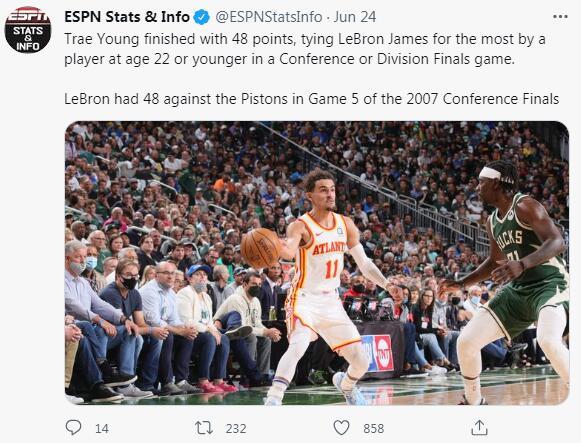
Task: Click the tweet text about Trae Young's 48 points
Action: click(305, 49)
